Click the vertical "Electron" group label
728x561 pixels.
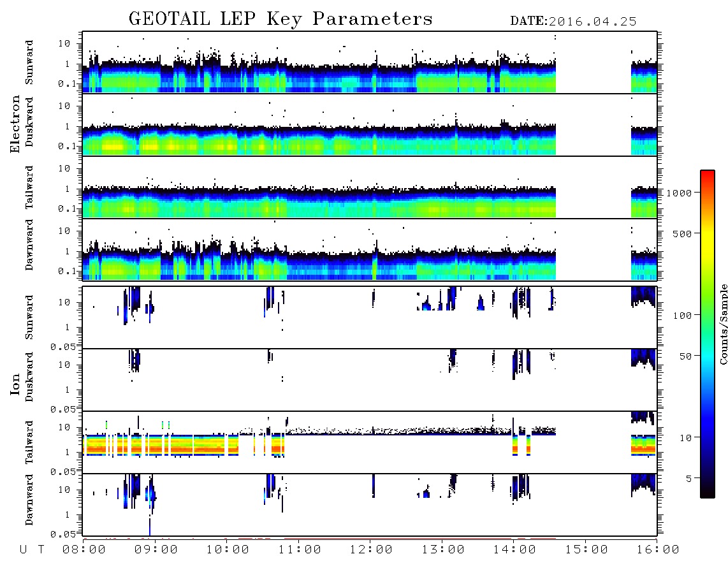tap(15, 124)
